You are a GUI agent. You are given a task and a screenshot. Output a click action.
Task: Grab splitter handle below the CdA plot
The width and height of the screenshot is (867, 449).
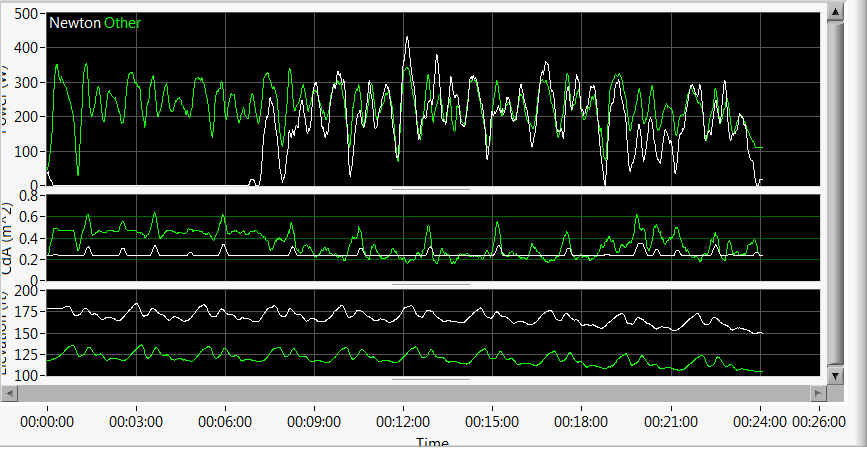pos(430,284)
